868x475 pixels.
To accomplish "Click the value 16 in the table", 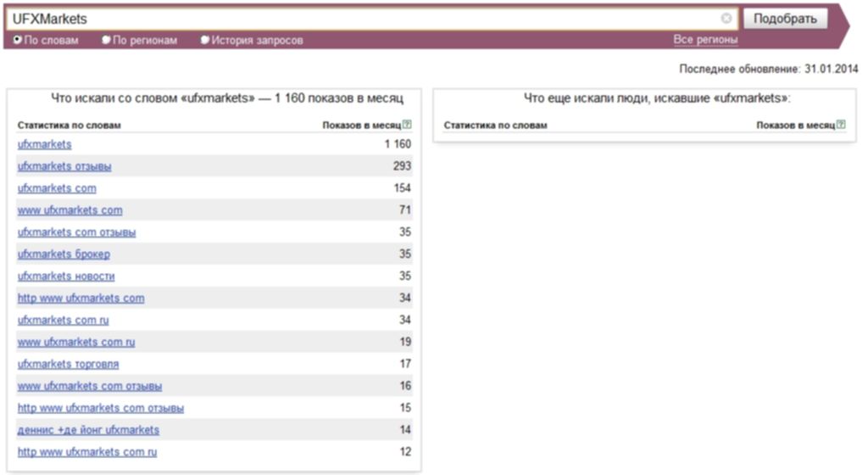I will pyautogui.click(x=405, y=386).
